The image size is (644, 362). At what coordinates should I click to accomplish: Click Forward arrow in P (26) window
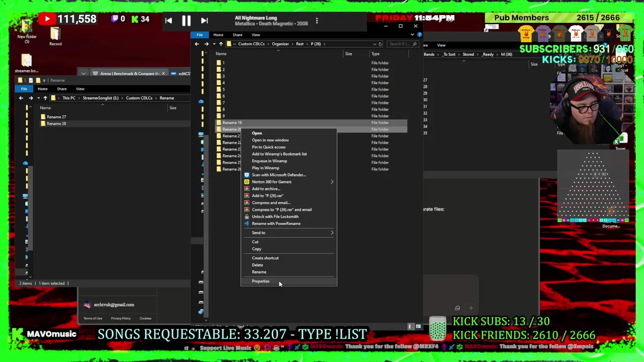(x=206, y=44)
